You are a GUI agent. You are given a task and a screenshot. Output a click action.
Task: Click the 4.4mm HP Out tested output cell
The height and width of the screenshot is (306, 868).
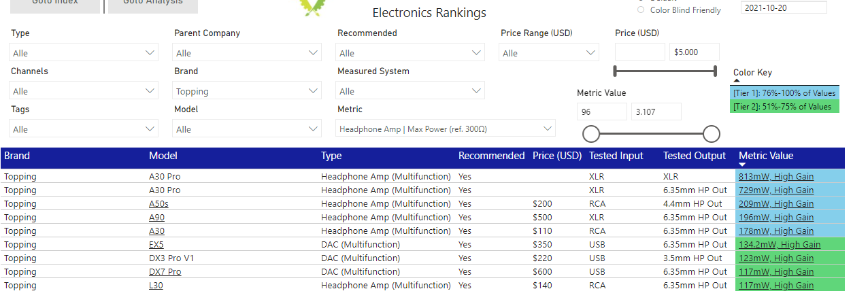click(692, 204)
